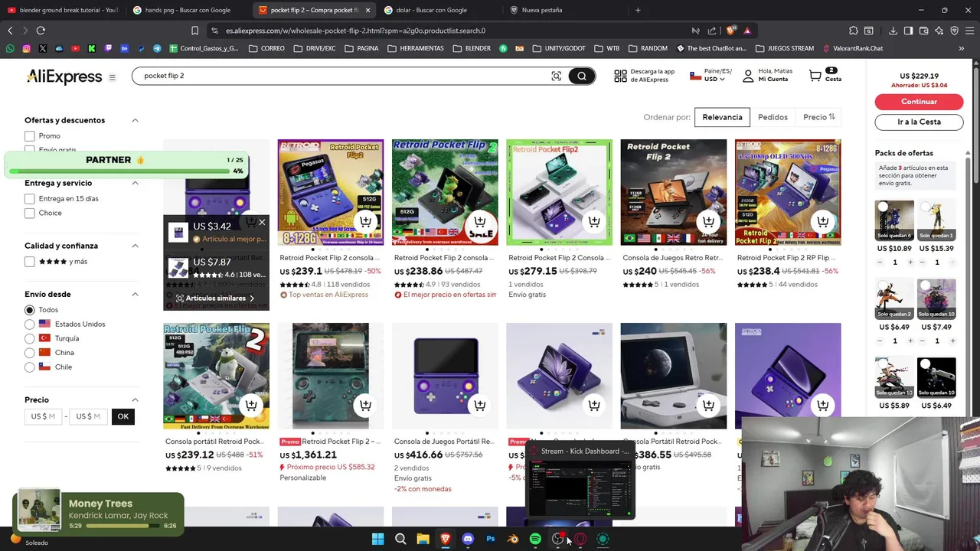Viewport: 980px width, 551px height.
Task: Click Ir a la Cesta button
Action: pyautogui.click(x=919, y=122)
